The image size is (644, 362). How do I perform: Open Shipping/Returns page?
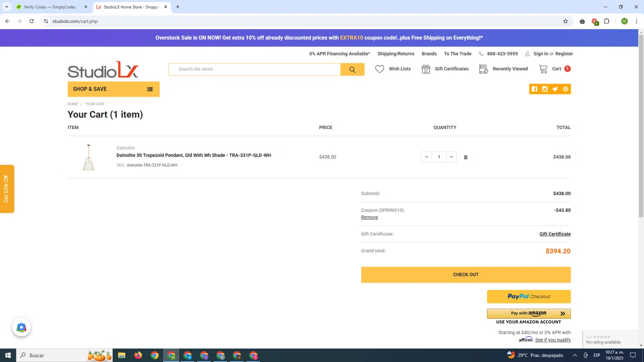[396, 54]
